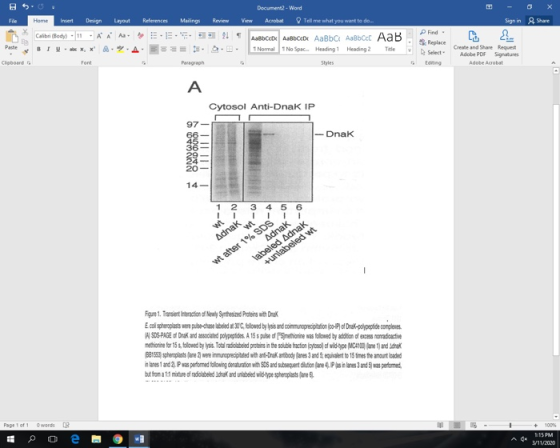Expand the Numbering list dropdown arrow
The height and width of the screenshot is (448, 560).
tap(176, 36)
